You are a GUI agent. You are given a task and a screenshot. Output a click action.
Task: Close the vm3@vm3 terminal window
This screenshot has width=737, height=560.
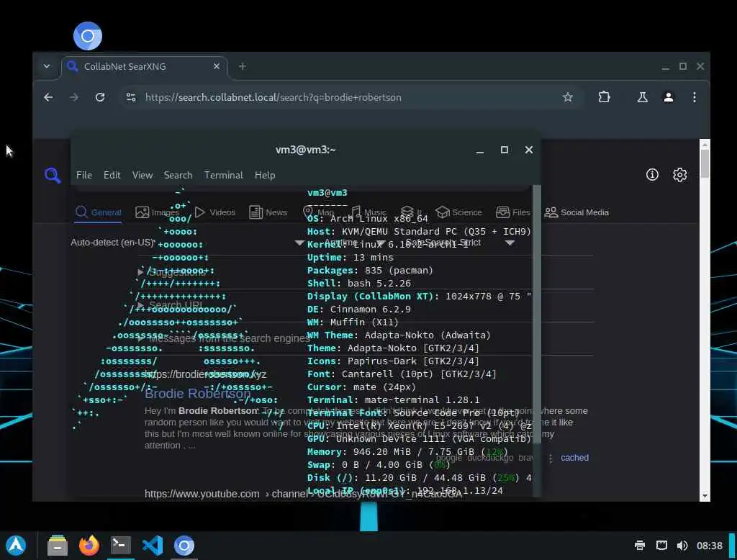pyautogui.click(x=529, y=150)
